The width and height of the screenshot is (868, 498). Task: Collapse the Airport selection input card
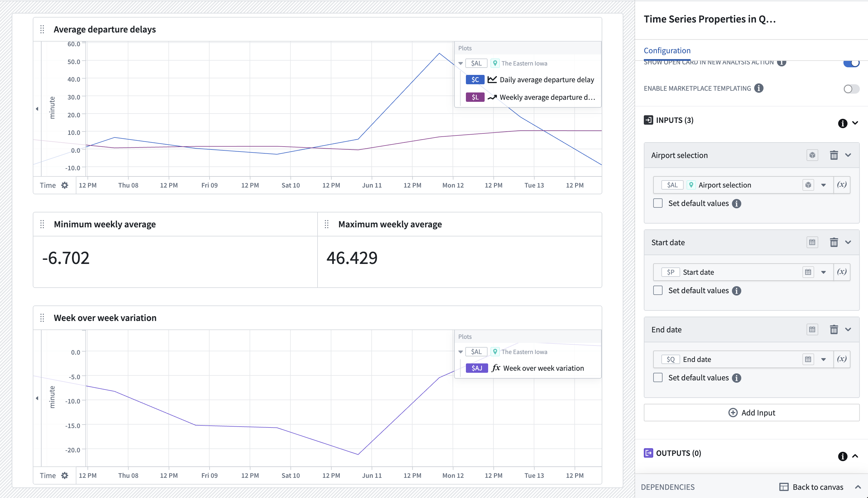click(848, 155)
